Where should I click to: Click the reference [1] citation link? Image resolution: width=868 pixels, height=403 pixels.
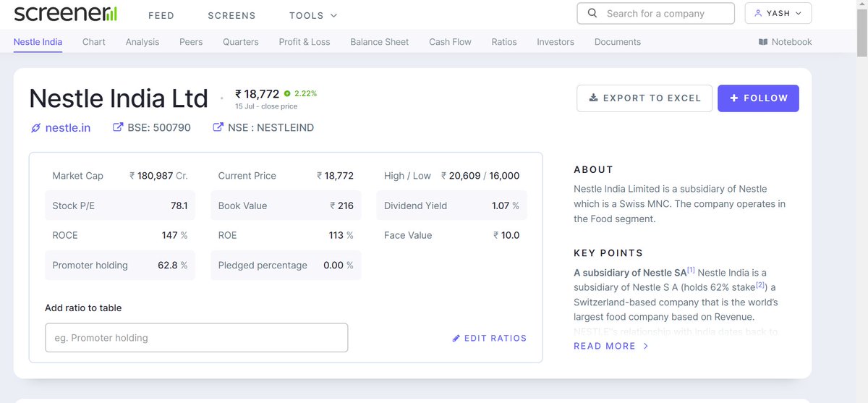click(691, 270)
